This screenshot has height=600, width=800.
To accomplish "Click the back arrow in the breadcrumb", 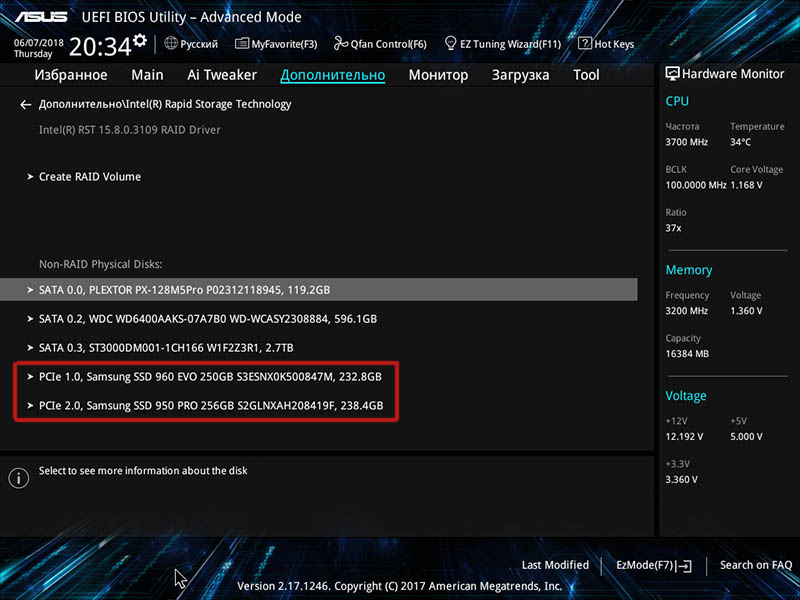I will click(26, 105).
